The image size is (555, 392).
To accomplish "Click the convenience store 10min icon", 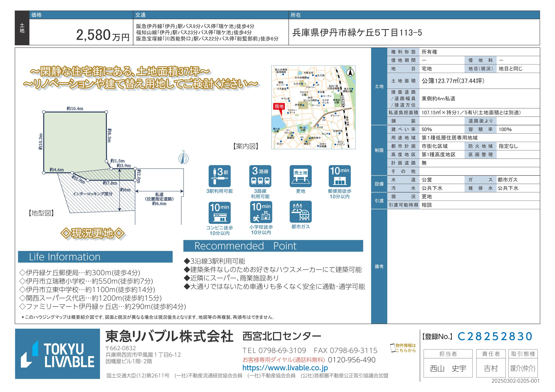I will (x=219, y=213).
